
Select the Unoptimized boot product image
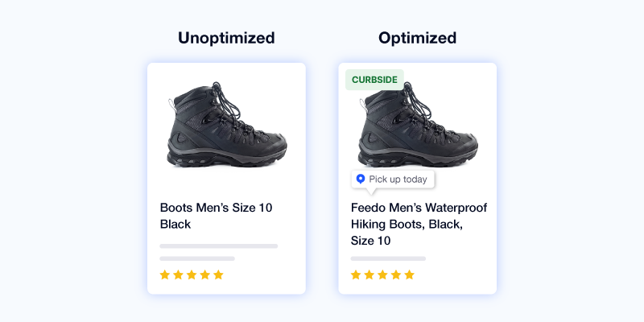point(227,125)
